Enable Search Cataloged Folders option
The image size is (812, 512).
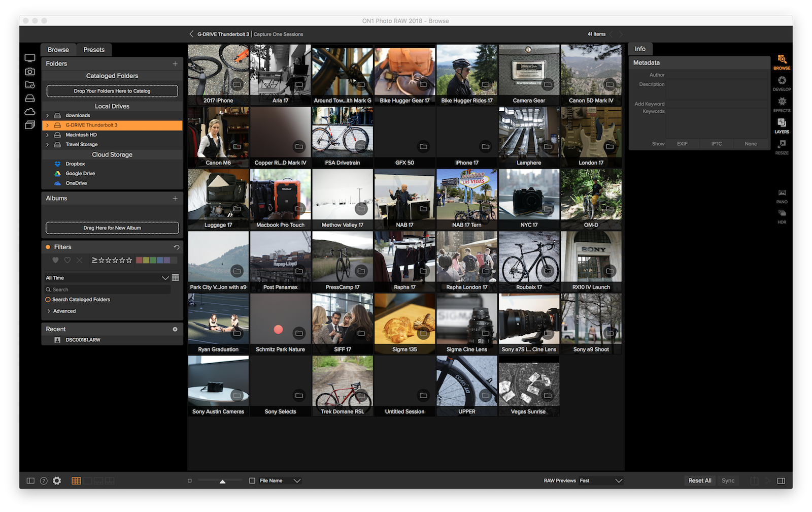78,300
